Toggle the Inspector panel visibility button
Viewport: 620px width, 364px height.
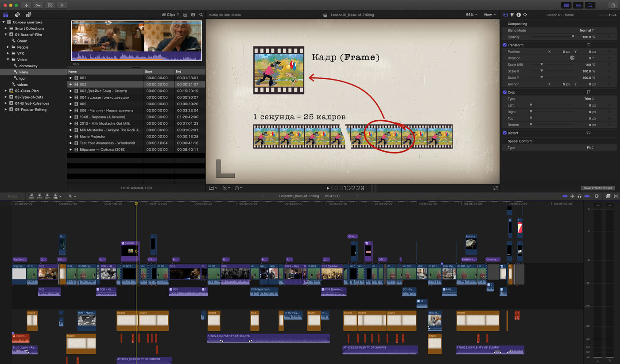coord(590,5)
